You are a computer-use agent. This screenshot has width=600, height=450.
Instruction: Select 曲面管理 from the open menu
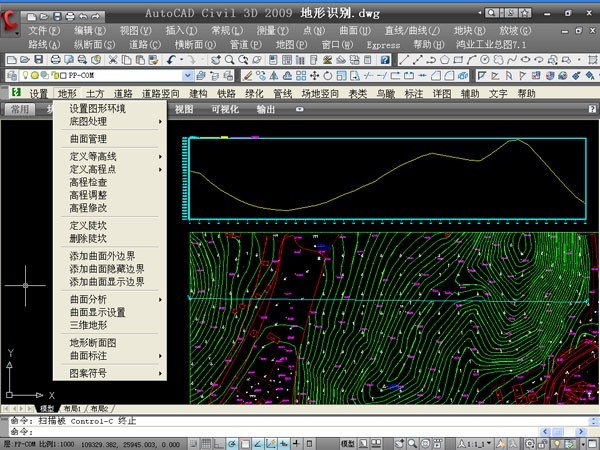point(88,139)
